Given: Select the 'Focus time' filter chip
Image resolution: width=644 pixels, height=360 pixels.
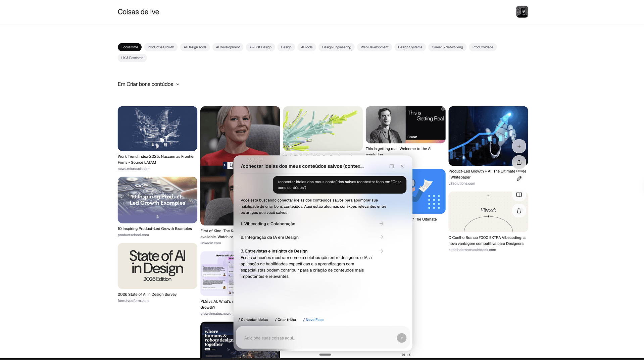Looking at the screenshot, I should pos(130,47).
